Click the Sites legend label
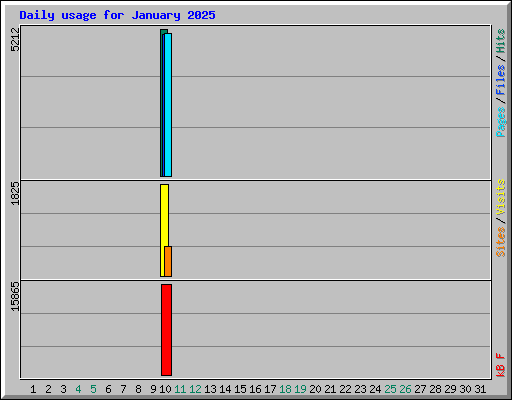This screenshot has width=512, height=400. tap(501, 242)
